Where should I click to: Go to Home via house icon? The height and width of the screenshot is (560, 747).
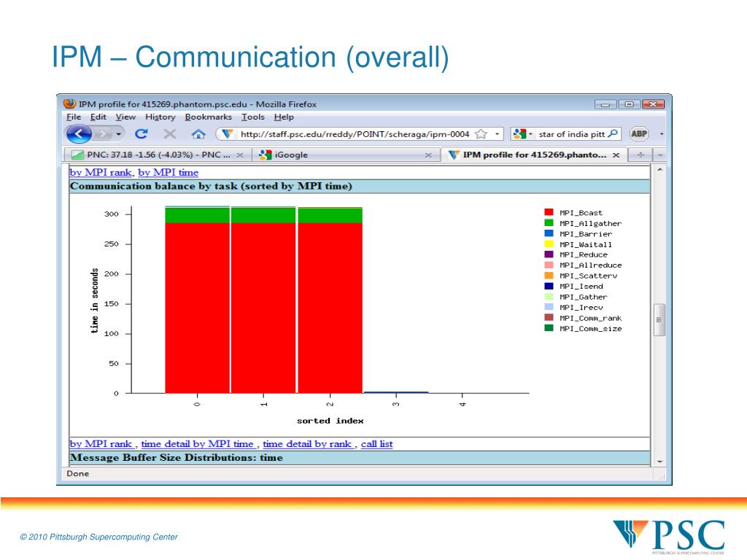coord(198,134)
